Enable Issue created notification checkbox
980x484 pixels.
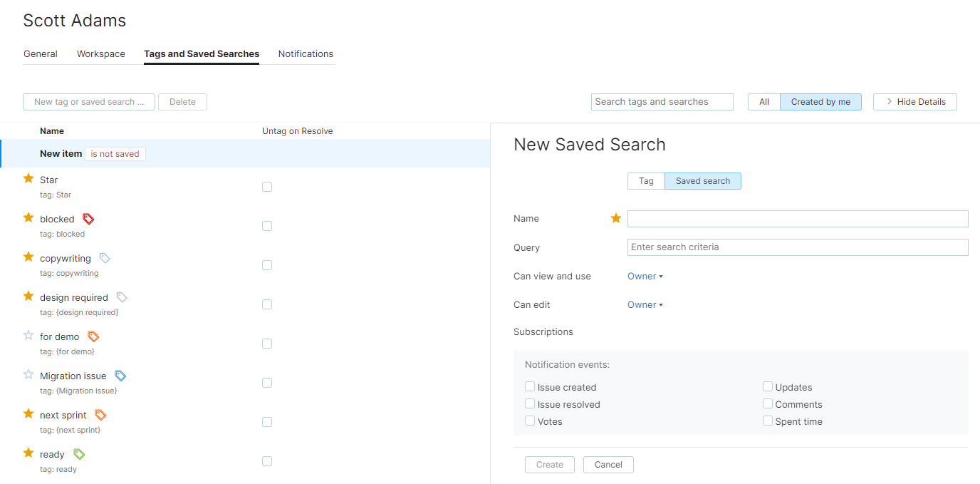[530, 386]
